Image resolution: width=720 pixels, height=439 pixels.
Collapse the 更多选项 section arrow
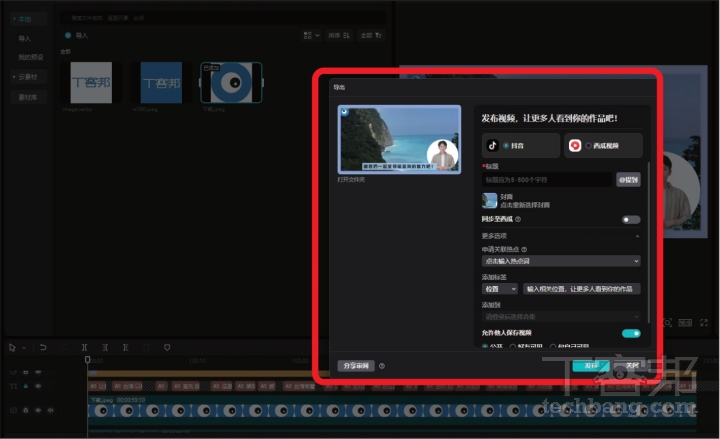[x=637, y=236]
